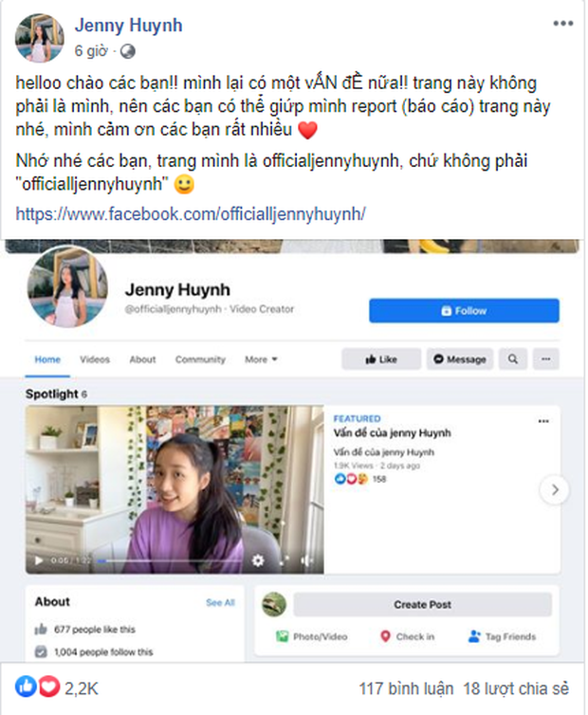Image resolution: width=588 pixels, height=715 pixels.
Task: Open page more-options ellipsis button
Action: coord(545,358)
